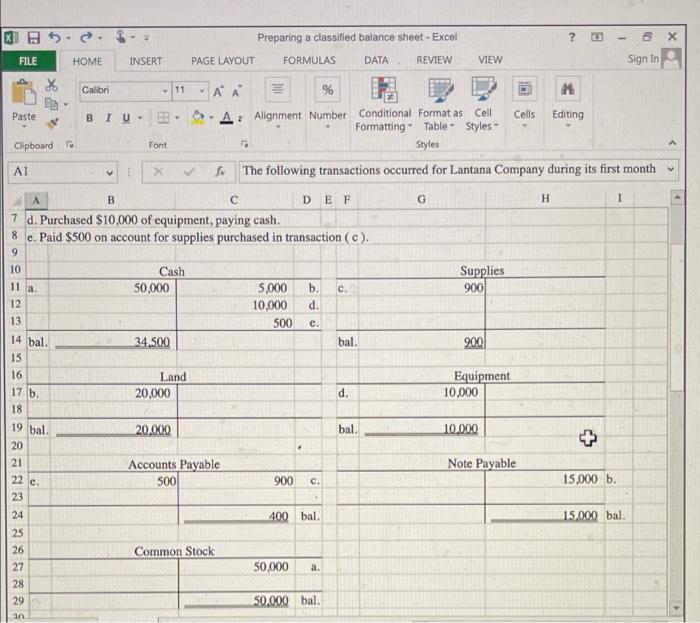Open Format as Table
This screenshot has width=700, height=623.
coord(440,104)
